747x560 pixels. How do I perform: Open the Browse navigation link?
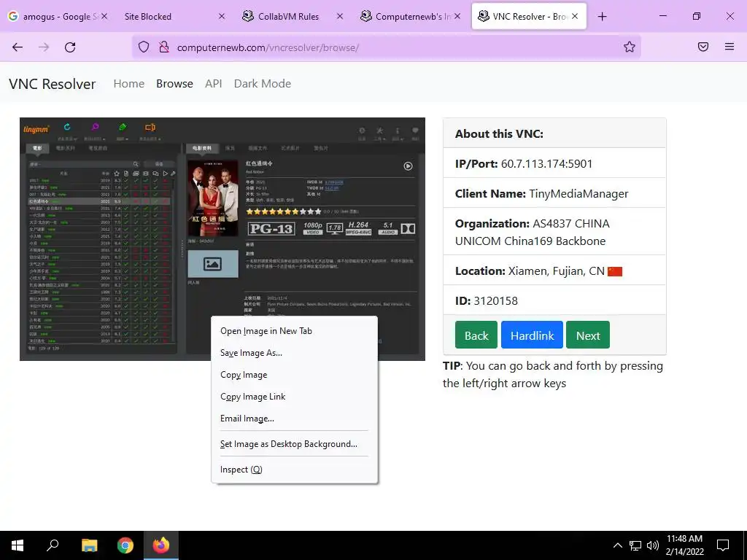[174, 83]
